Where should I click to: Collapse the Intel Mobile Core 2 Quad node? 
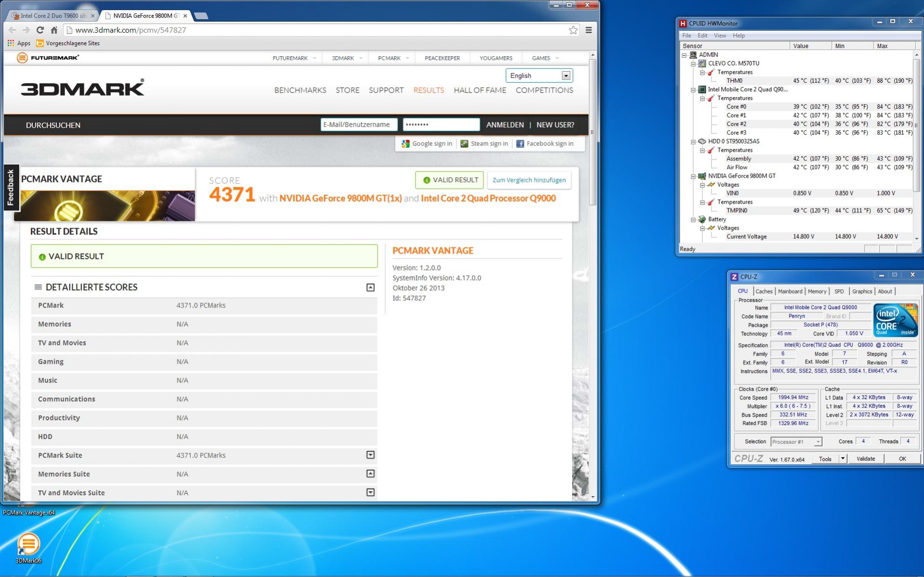click(x=693, y=90)
